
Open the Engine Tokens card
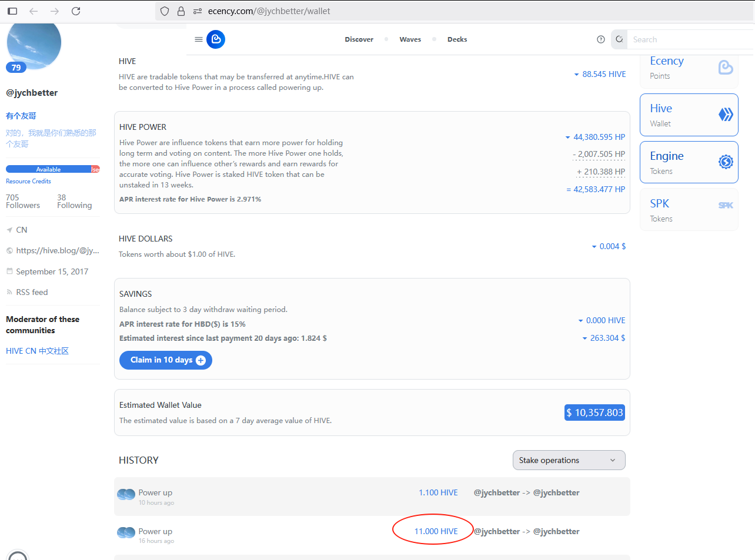689,162
